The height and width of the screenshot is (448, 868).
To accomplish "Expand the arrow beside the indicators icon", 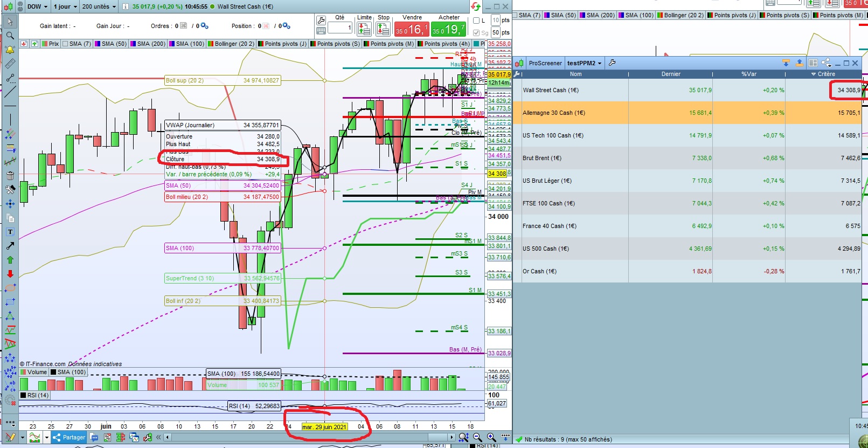I will [47, 437].
